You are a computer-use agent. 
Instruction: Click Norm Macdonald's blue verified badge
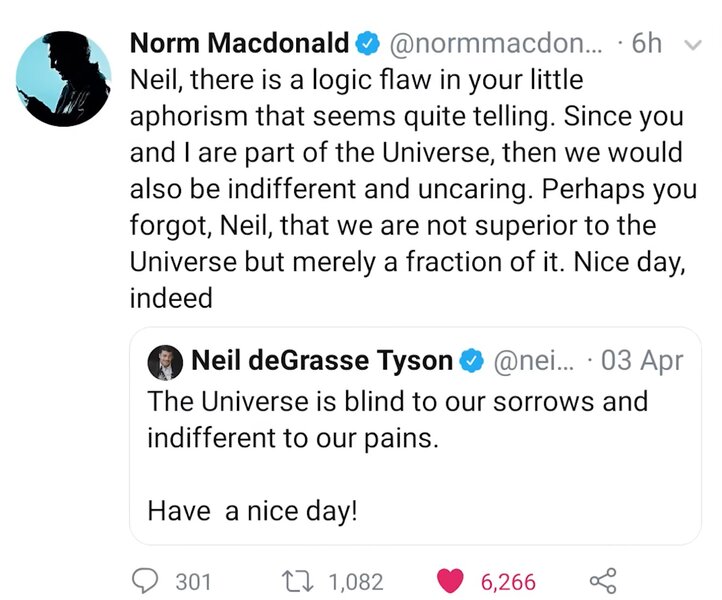click(367, 44)
